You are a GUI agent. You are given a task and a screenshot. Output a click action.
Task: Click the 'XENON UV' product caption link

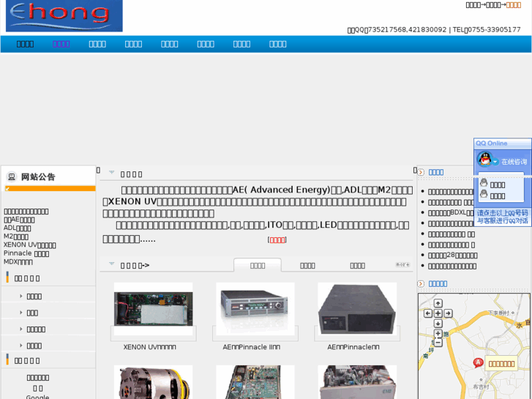[x=149, y=347]
